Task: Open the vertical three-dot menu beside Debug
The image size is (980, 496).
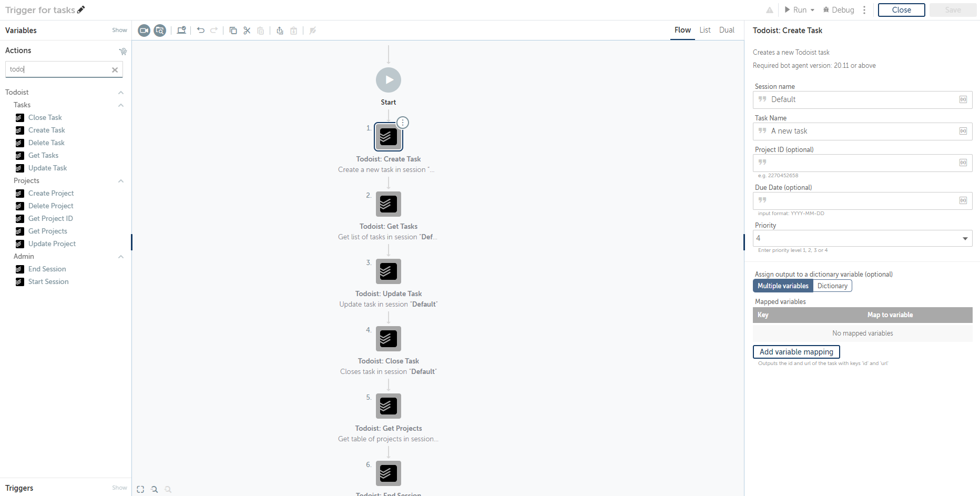Action: (864, 10)
